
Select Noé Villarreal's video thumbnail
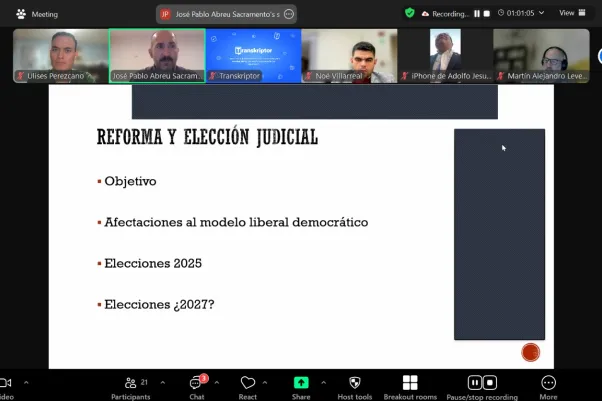click(348, 55)
